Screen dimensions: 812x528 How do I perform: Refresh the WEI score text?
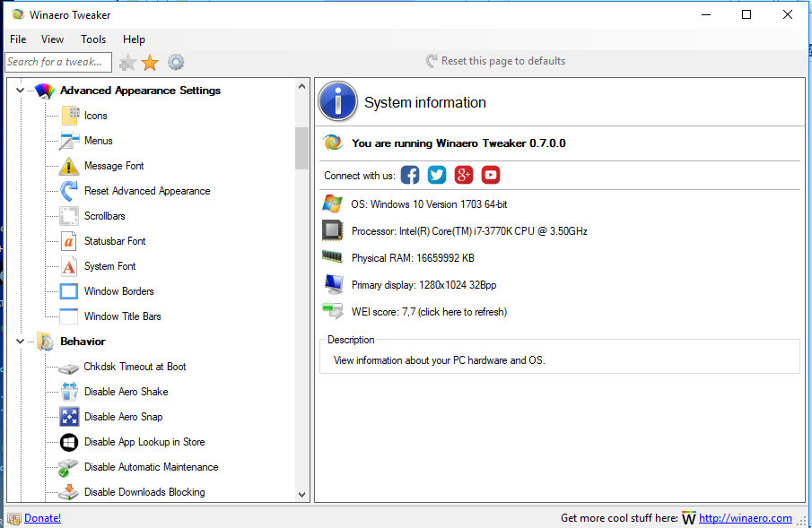pyautogui.click(x=429, y=312)
